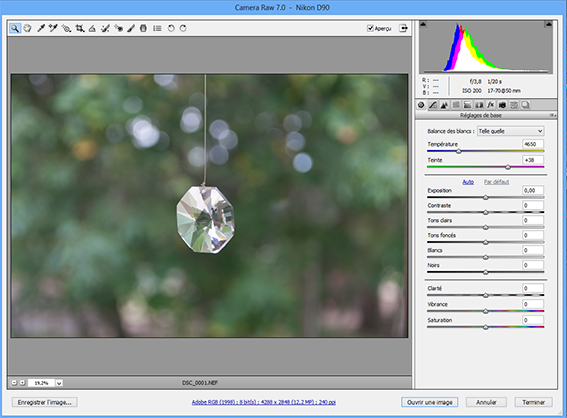Switch to the Effects fx tab
This screenshot has height=418, width=567.
(x=490, y=105)
